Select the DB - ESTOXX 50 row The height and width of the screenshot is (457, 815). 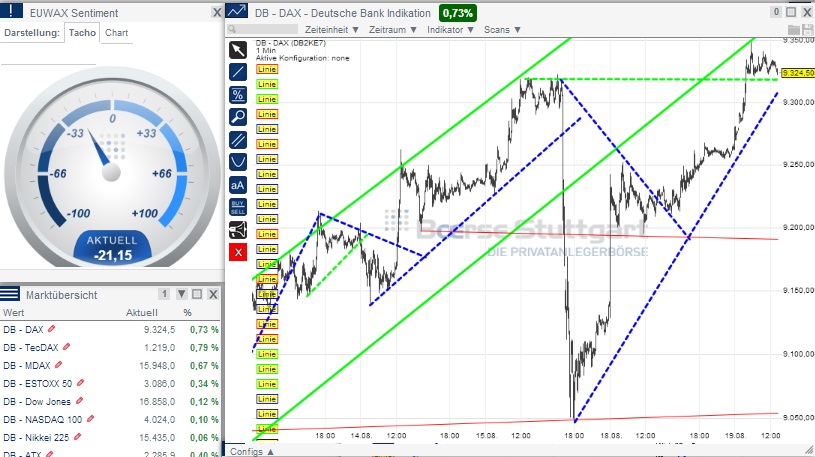click(110, 384)
